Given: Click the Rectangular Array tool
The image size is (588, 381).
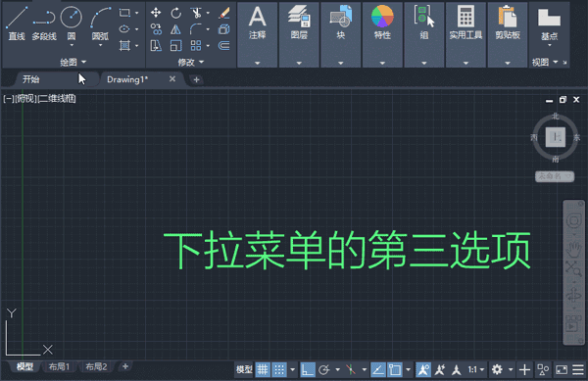Looking at the screenshot, I should (196, 46).
